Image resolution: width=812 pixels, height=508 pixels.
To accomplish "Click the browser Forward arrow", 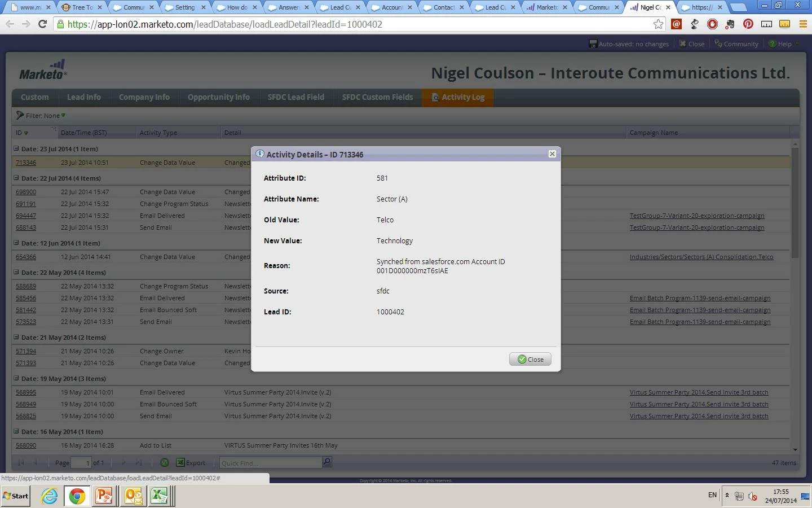I will tap(26, 24).
